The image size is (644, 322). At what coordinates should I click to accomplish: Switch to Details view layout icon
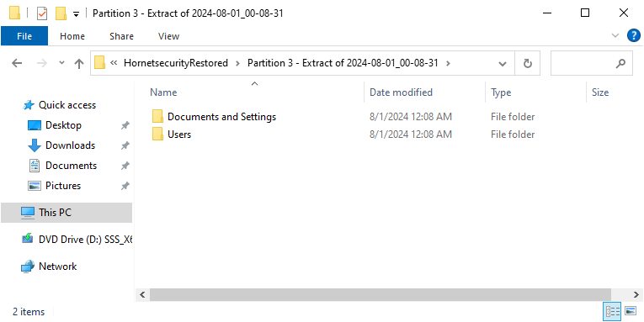click(612, 312)
